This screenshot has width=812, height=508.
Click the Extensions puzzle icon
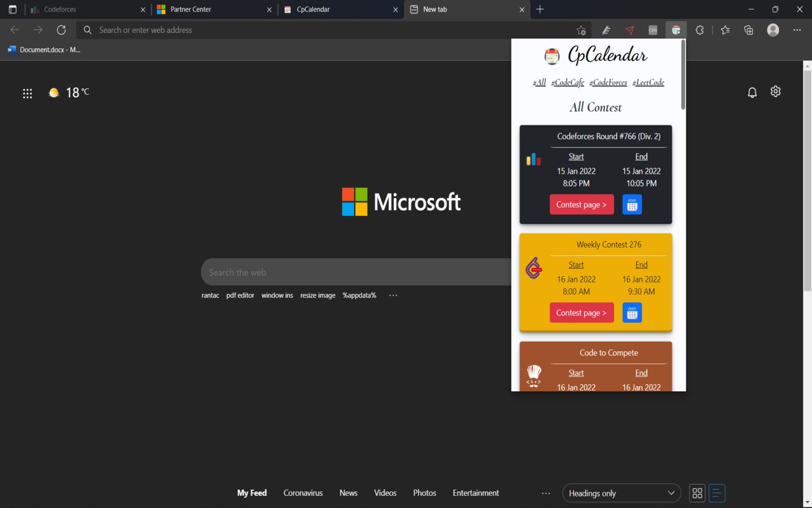[x=700, y=30]
